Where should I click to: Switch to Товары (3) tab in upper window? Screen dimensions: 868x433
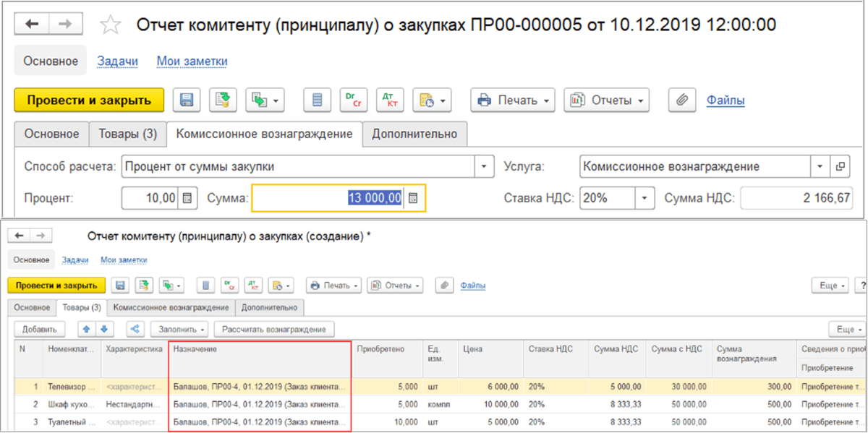(x=127, y=134)
